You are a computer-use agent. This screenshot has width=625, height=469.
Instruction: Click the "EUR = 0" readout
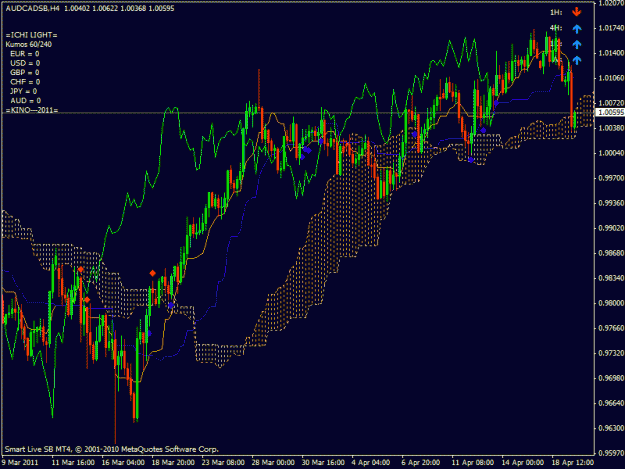pyautogui.click(x=25, y=54)
